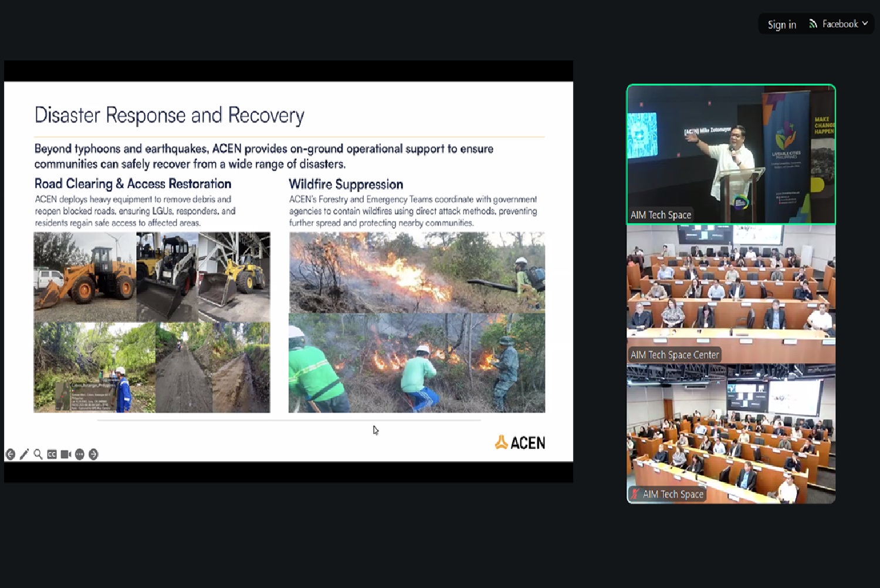
Task: Select the bottom muted AIM Tech Space video
Action: [x=730, y=433]
